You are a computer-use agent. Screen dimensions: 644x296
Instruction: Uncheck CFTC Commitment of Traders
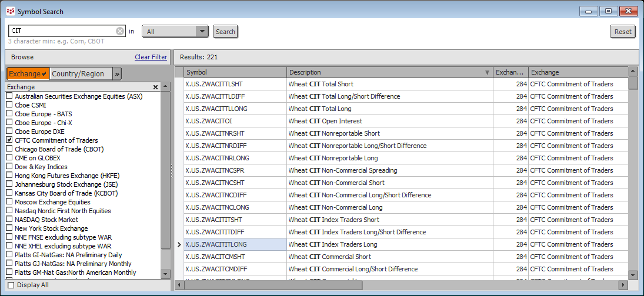9,140
